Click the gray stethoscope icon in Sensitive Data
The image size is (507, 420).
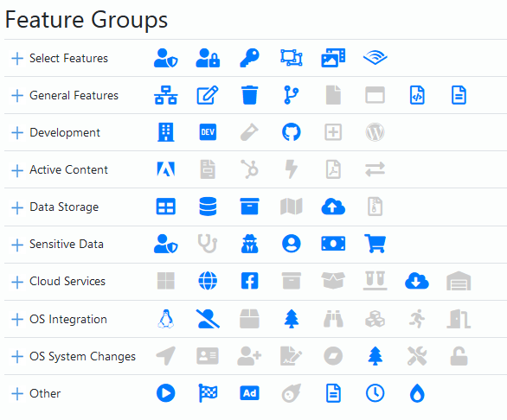click(208, 244)
